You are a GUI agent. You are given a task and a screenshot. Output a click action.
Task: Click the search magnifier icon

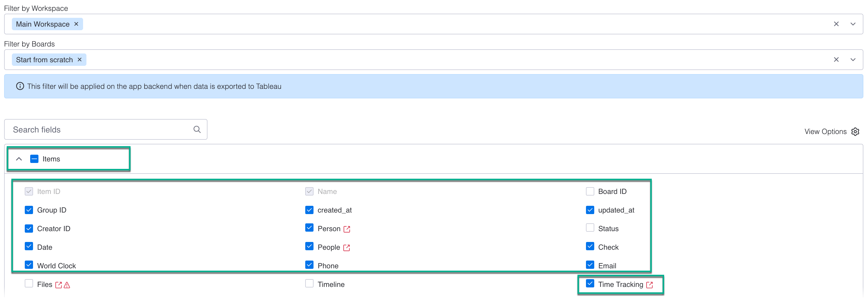197,129
